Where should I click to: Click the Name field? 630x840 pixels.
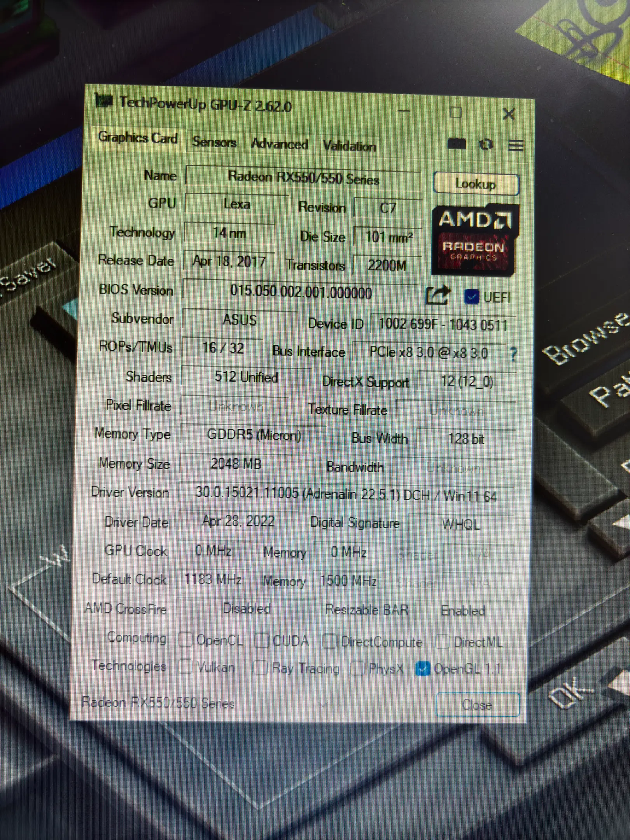coord(303,178)
